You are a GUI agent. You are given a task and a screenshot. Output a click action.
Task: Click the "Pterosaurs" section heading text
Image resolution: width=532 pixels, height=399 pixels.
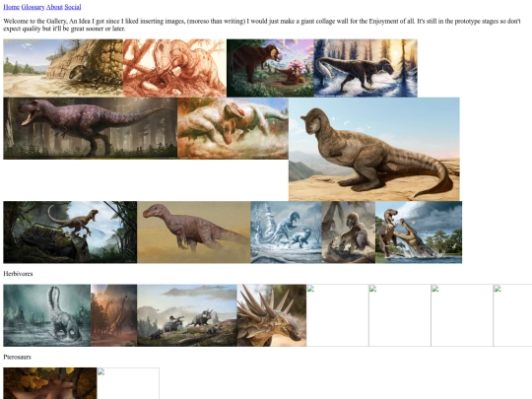(x=18, y=357)
